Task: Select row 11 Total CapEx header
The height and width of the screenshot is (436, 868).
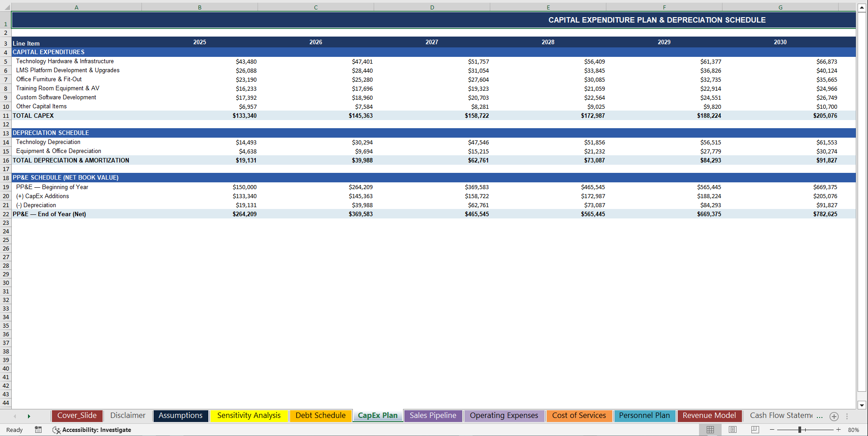Action: (6, 116)
